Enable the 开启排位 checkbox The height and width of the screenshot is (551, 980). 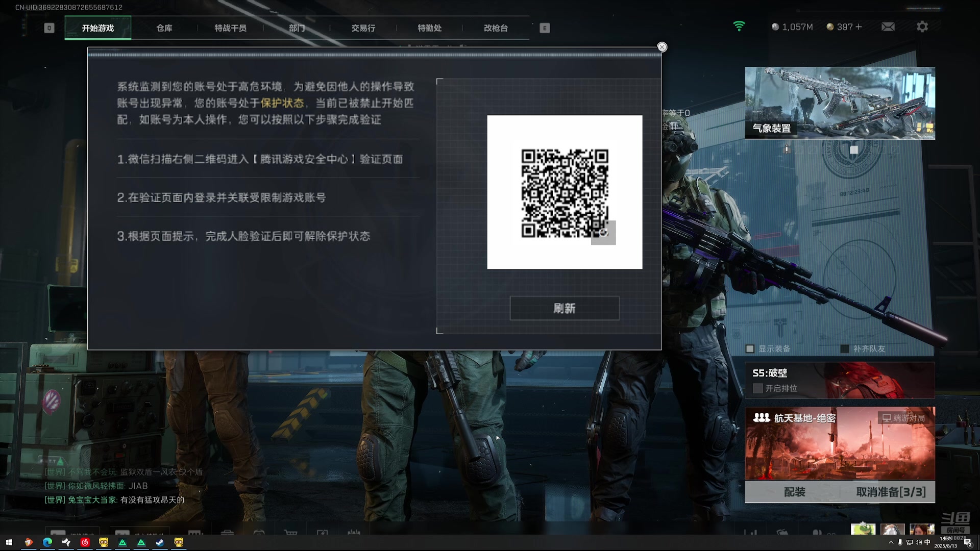click(x=758, y=388)
